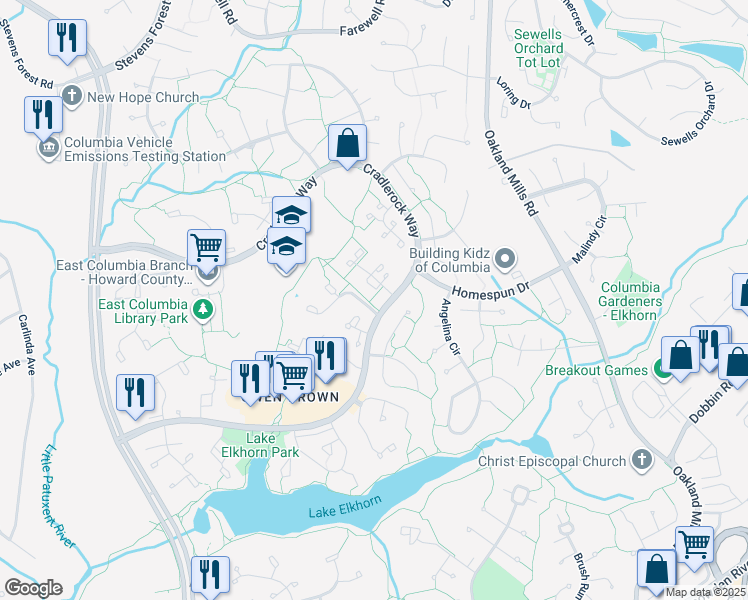The width and height of the screenshot is (748, 600).
Task: Click the East Columbia Library Park tree icon
Action: (204, 308)
